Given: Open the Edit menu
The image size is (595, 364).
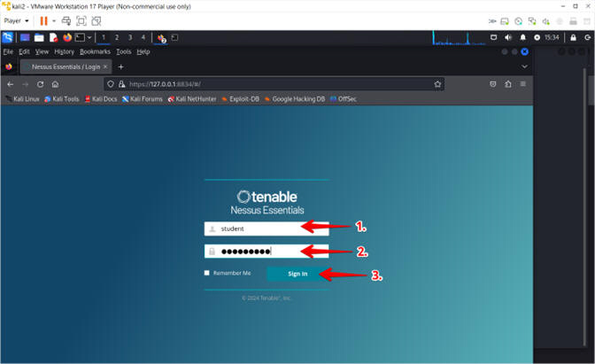Looking at the screenshot, I should 24,51.
